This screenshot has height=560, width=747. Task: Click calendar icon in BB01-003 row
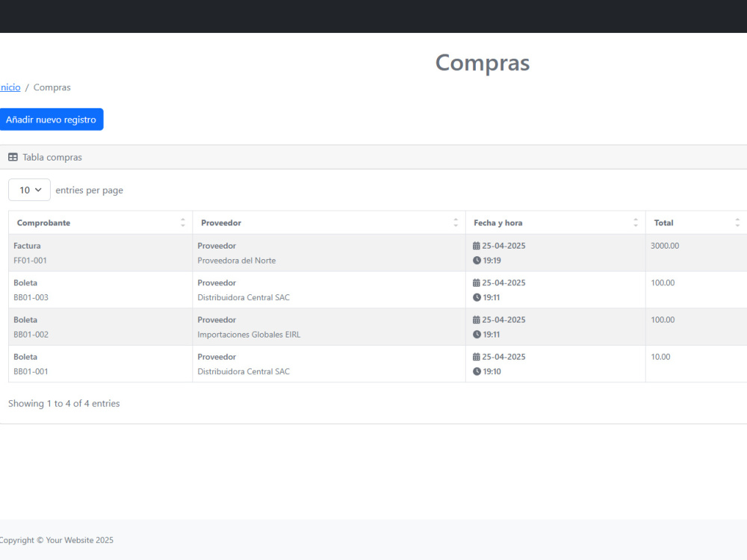(x=477, y=283)
